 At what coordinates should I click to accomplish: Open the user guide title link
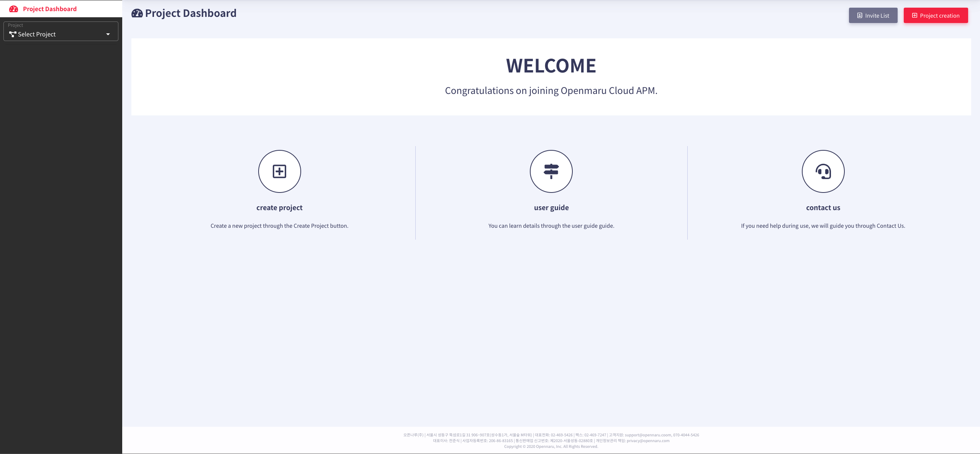pyautogui.click(x=551, y=207)
